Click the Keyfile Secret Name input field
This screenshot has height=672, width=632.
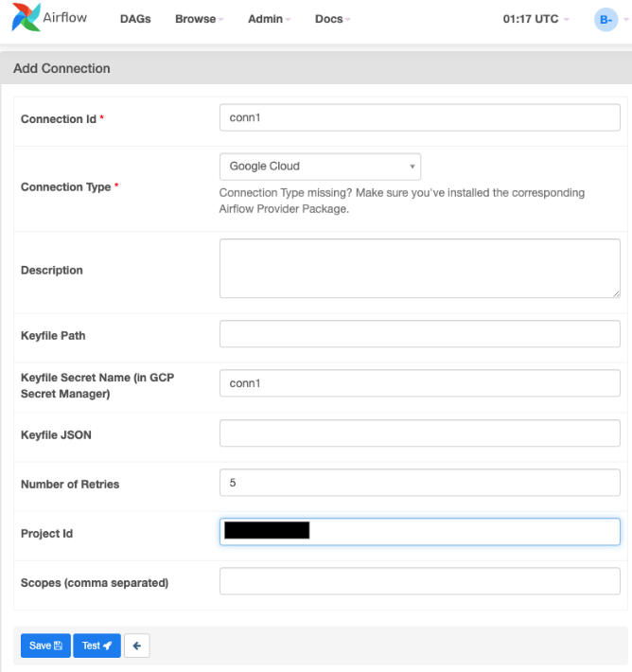[x=419, y=383]
